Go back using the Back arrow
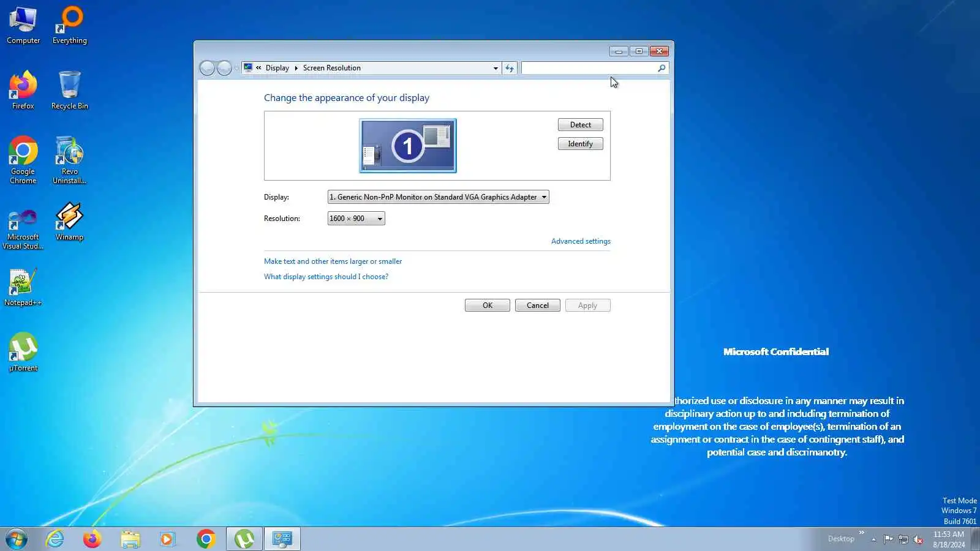Screen dimensions: 980x551 coord(207,68)
